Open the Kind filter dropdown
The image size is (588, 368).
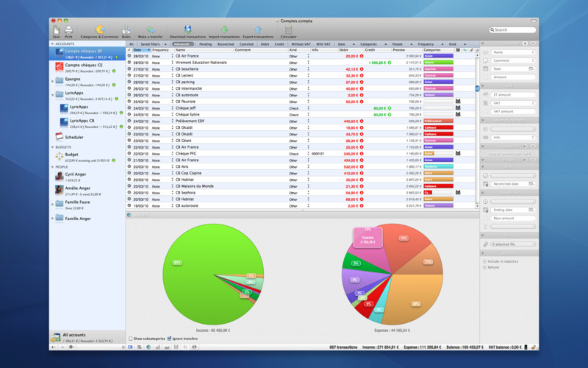[457, 44]
